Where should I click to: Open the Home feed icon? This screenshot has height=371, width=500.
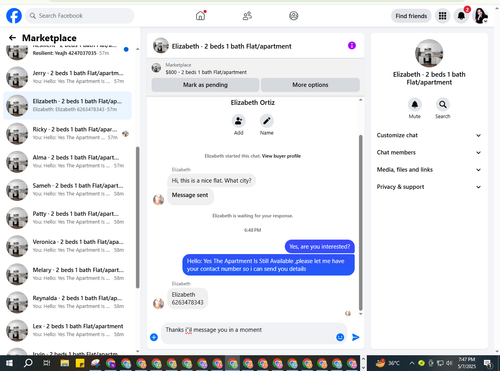pos(200,16)
